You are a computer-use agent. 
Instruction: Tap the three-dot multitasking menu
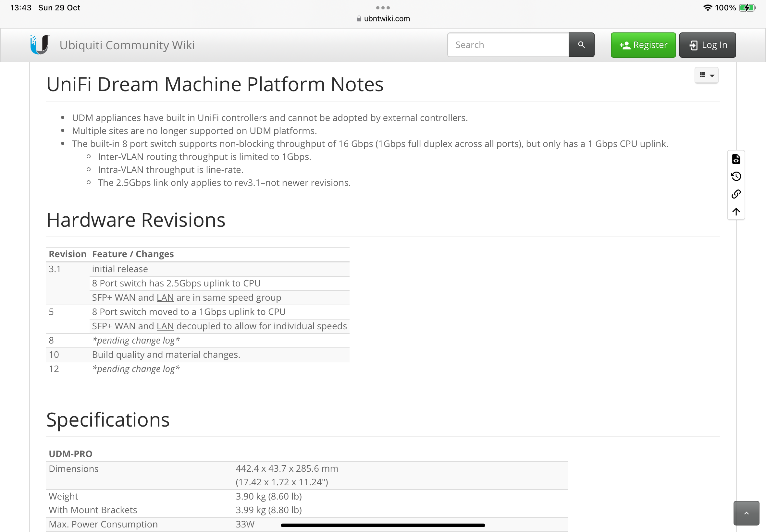[382, 8]
